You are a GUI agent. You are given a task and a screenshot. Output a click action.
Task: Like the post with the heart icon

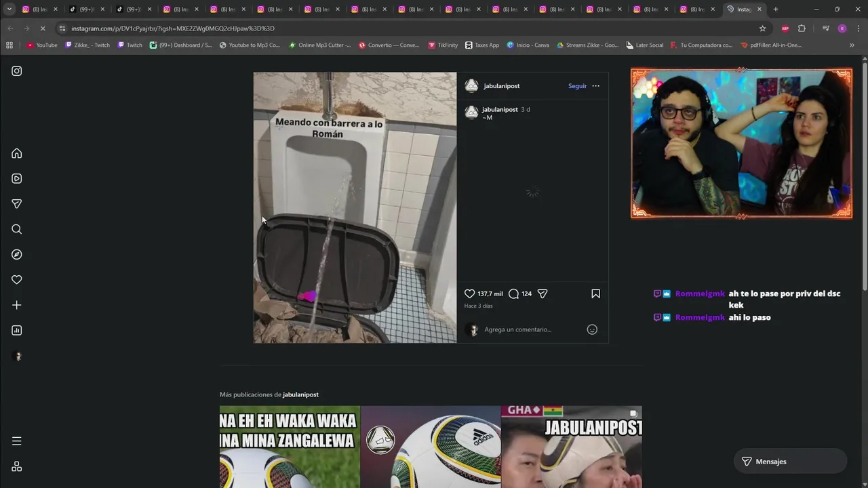point(469,293)
